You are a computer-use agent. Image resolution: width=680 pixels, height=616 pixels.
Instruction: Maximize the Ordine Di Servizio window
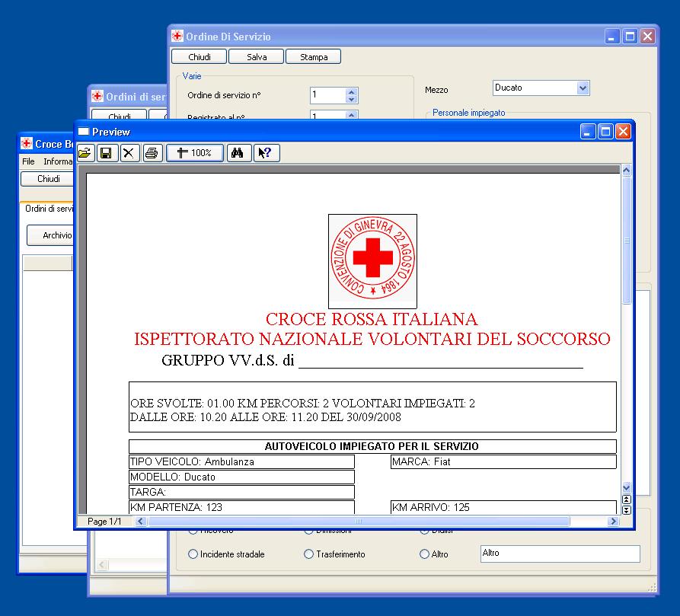point(631,37)
